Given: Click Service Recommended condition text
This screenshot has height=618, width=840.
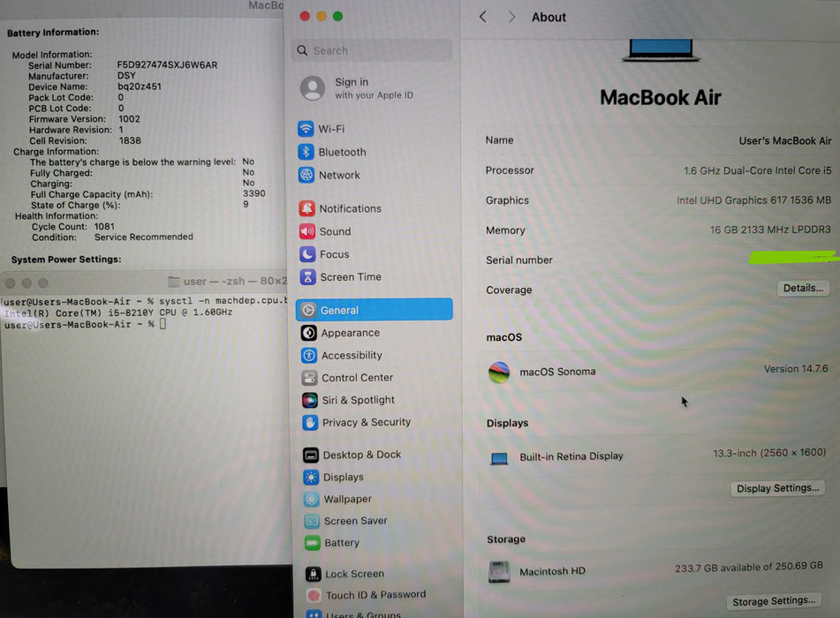Looking at the screenshot, I should click(x=144, y=237).
